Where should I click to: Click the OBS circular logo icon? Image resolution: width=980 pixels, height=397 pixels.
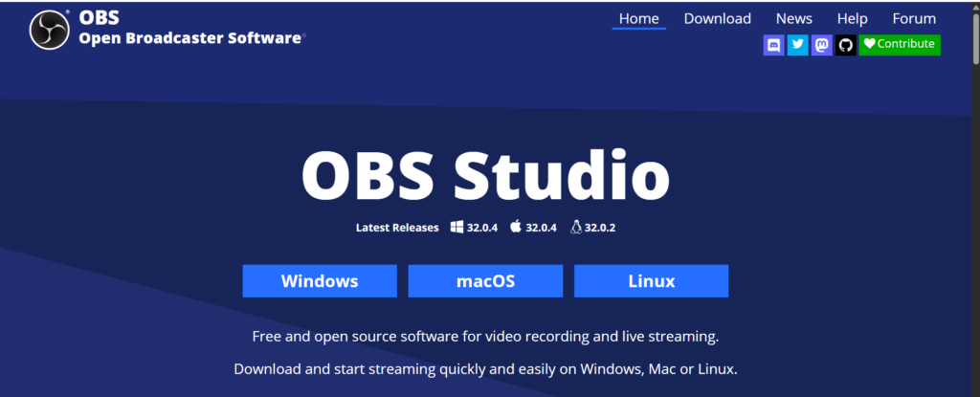coord(46,29)
